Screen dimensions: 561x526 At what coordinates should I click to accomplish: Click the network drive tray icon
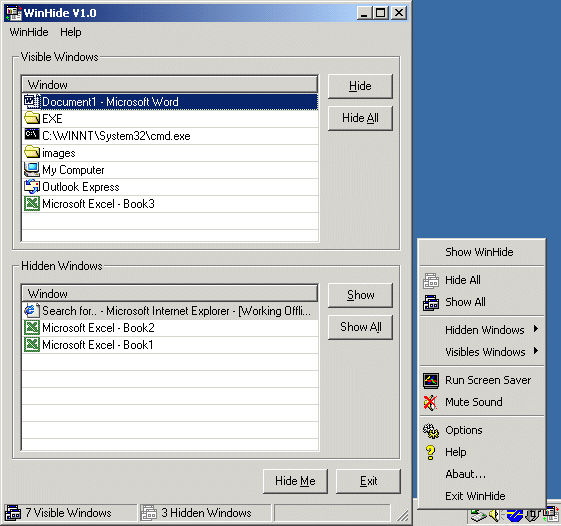point(478,516)
